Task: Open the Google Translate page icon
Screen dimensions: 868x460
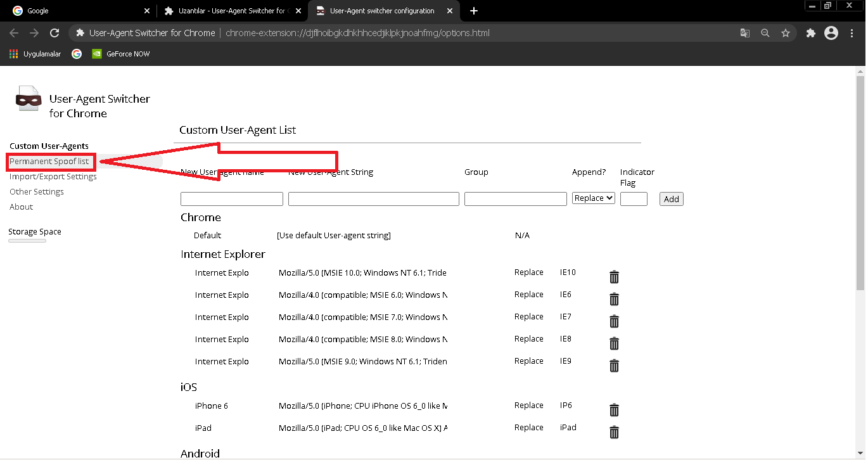Action: (745, 33)
